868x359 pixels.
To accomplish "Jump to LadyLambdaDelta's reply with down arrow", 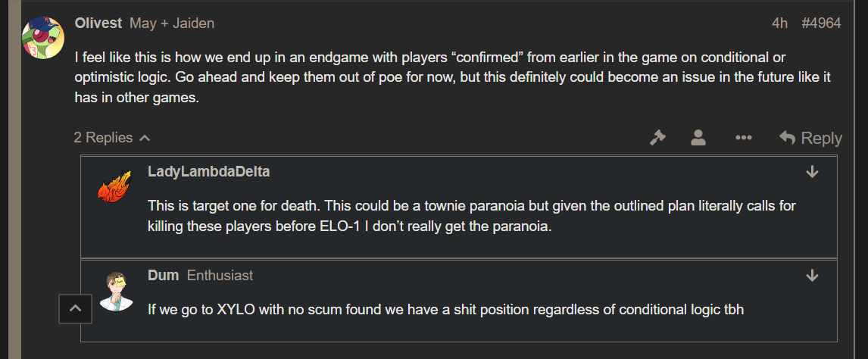I will coord(812,172).
